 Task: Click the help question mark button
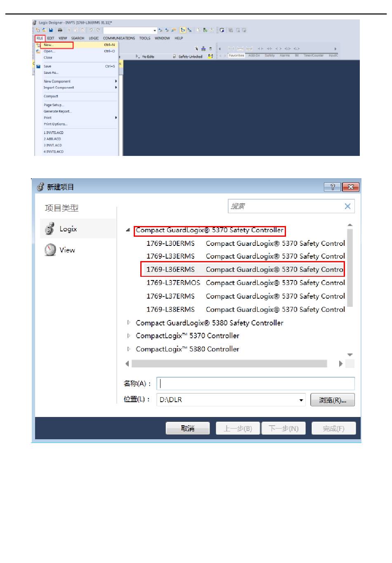coord(333,187)
